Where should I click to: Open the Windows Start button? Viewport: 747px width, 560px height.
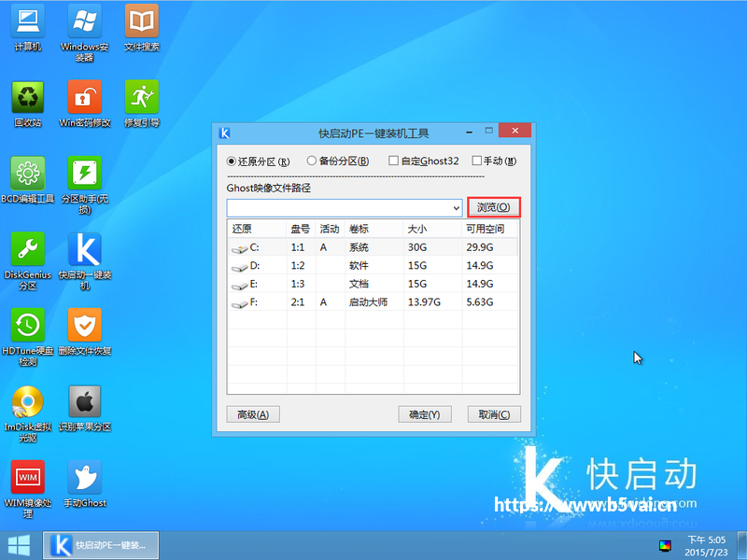tap(19, 546)
